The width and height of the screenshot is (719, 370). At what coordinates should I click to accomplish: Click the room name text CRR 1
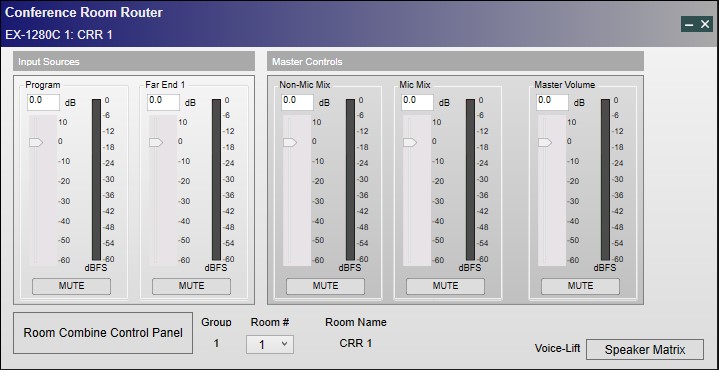[x=356, y=343]
